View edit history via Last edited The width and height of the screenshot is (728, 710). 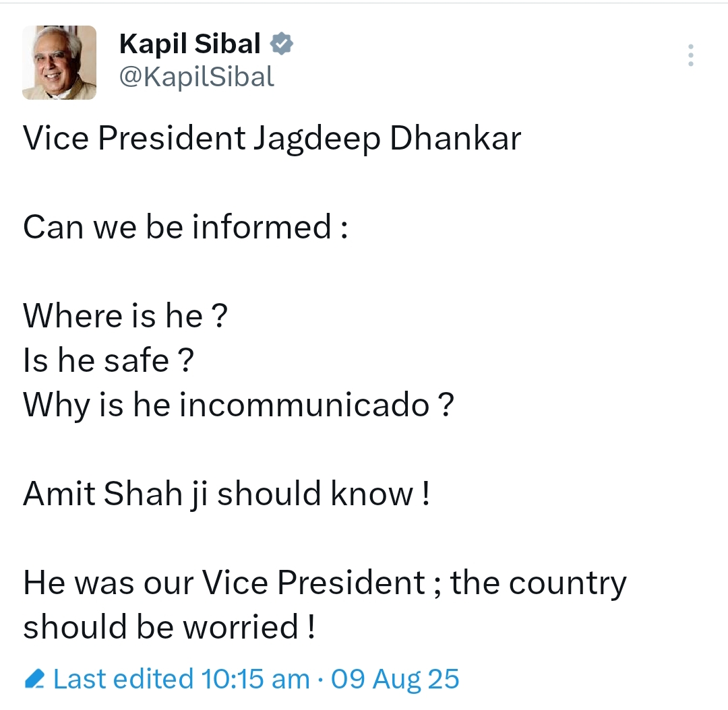tap(123, 678)
